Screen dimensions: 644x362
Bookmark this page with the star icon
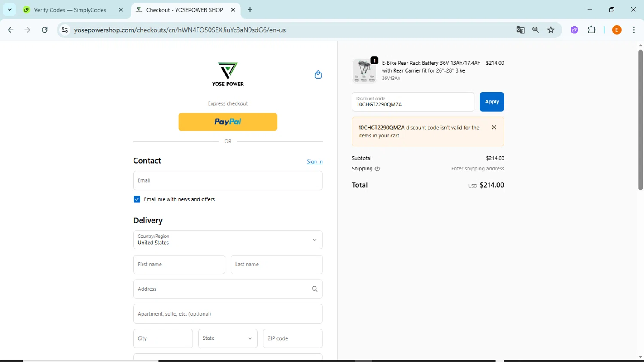tap(551, 30)
